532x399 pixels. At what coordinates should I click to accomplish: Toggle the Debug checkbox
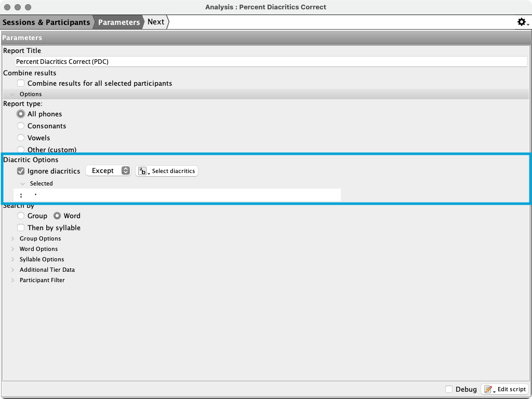pos(449,389)
